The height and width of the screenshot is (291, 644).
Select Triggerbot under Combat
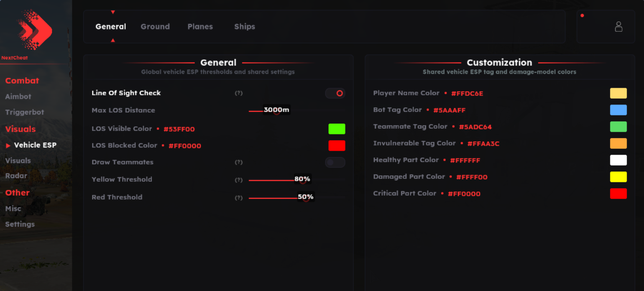click(24, 112)
